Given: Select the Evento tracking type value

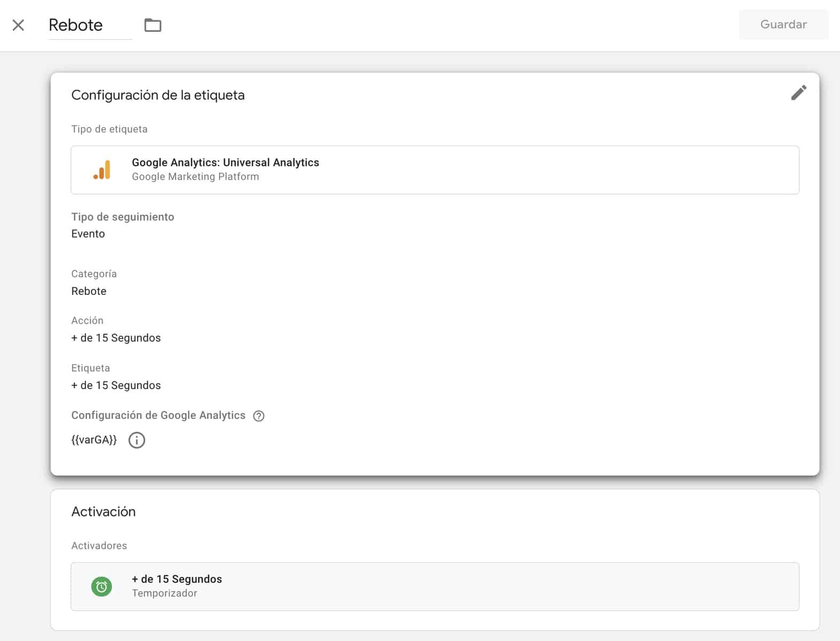Looking at the screenshot, I should click(x=88, y=234).
